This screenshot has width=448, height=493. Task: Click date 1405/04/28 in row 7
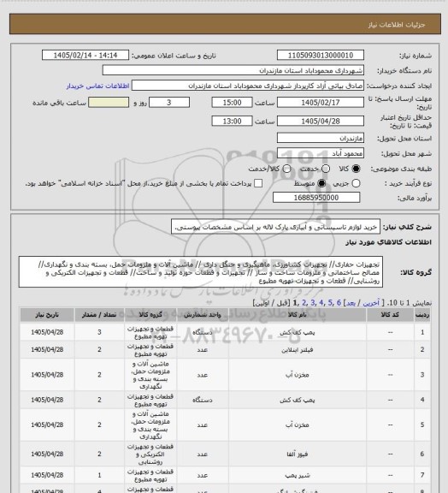(x=47, y=475)
